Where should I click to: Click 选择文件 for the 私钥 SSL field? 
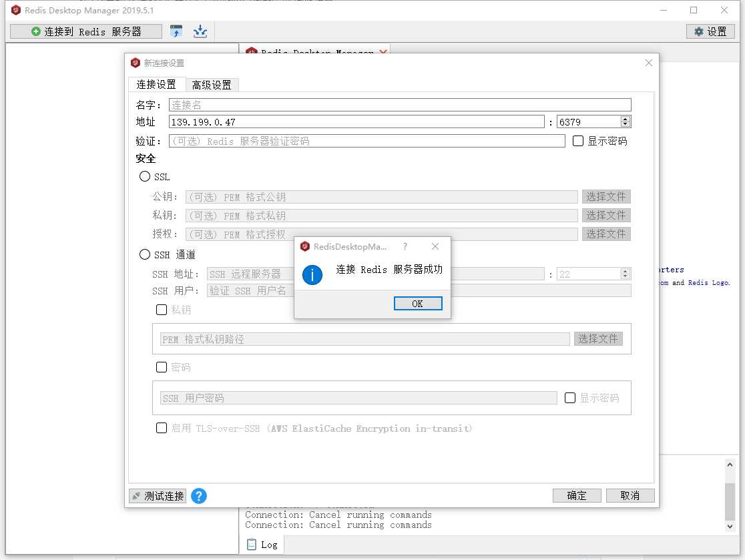pyautogui.click(x=606, y=215)
